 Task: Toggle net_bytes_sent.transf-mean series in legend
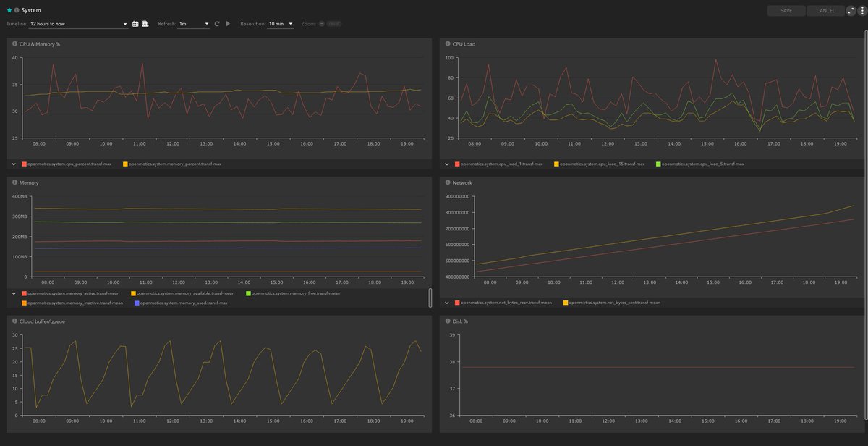point(613,303)
